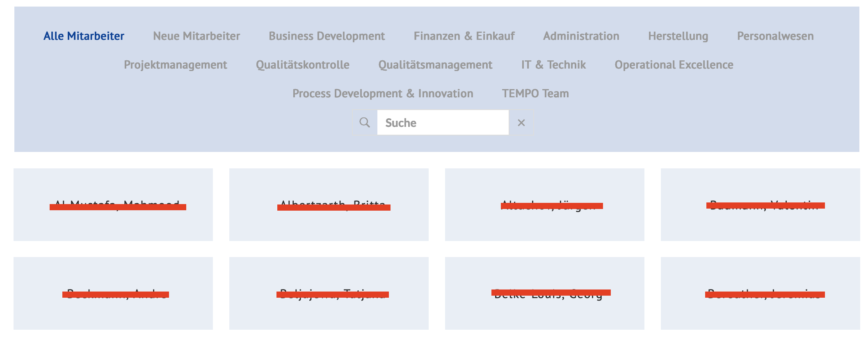Clear the search with the X icon
The height and width of the screenshot is (340, 868).
click(521, 122)
